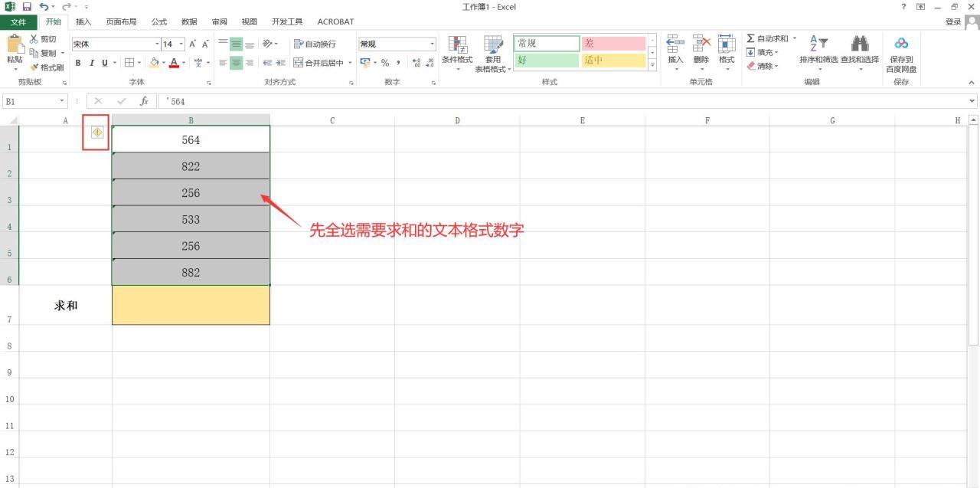Collapse the ribbon with the chevron arrow
Screen dimensions: 980x488
[x=972, y=82]
